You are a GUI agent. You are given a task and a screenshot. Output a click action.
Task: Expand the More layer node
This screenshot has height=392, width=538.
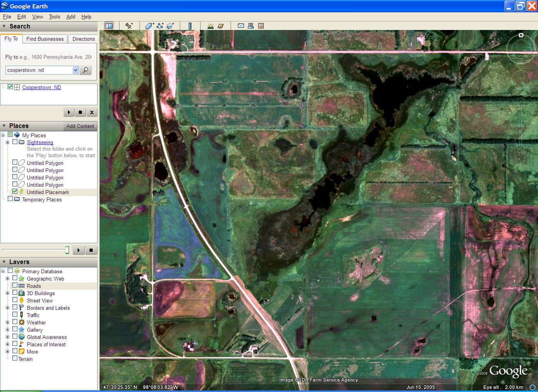coord(7,351)
